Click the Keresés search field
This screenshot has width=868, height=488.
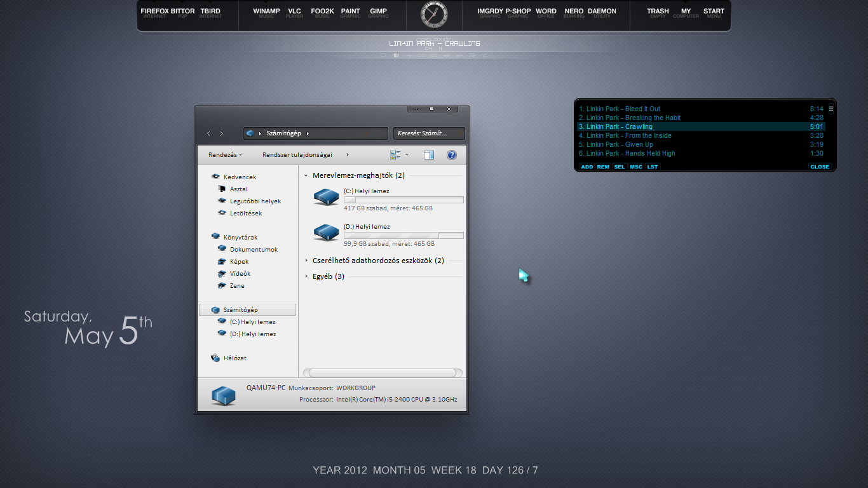pyautogui.click(x=429, y=133)
